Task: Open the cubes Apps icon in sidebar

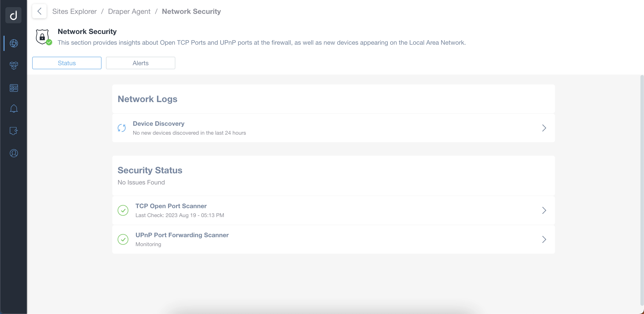Action: (x=14, y=65)
